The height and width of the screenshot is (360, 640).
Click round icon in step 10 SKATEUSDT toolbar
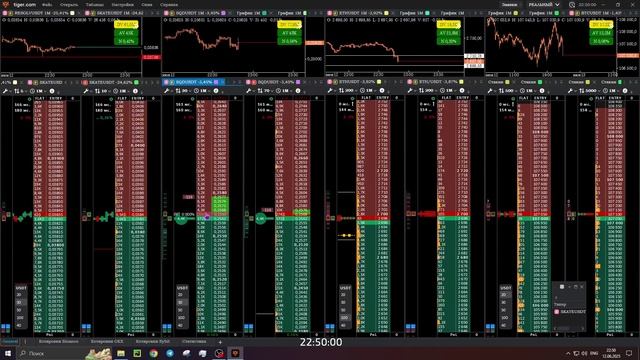[x=136, y=91]
